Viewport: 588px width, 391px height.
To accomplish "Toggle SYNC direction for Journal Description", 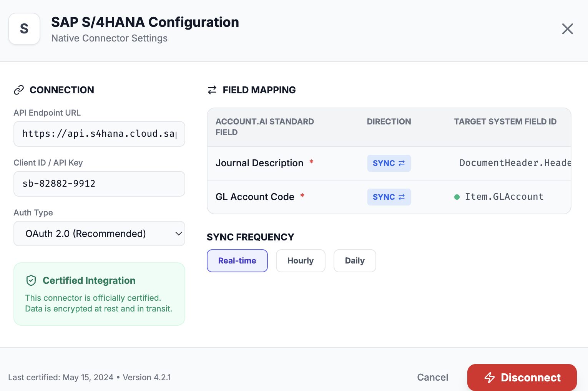I will coord(389,163).
